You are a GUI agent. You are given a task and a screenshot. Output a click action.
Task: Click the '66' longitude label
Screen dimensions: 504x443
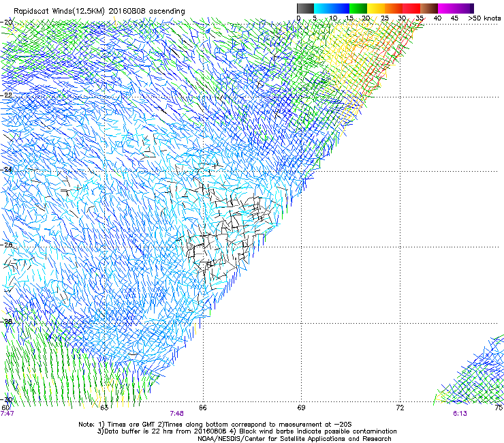[203, 408]
